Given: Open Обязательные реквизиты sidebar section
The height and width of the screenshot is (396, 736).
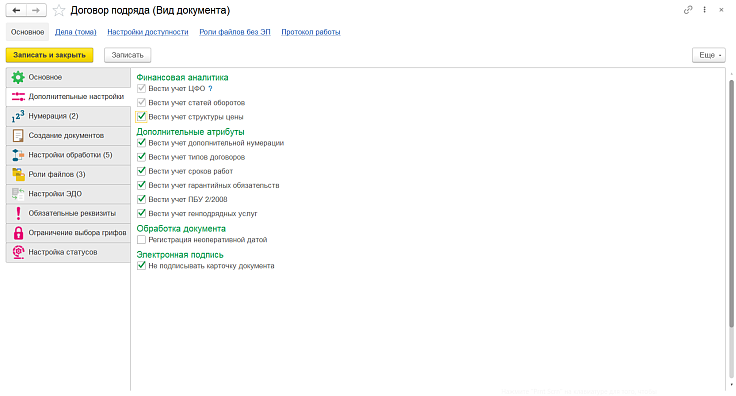Looking at the screenshot, I should tap(68, 213).
